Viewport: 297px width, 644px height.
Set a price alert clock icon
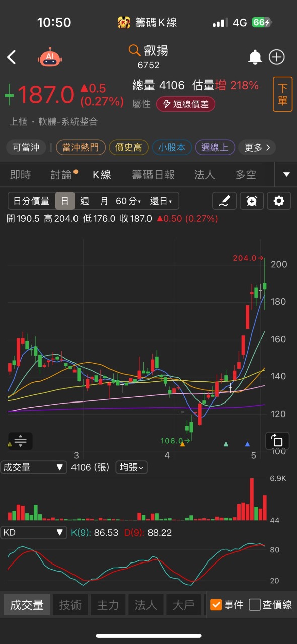point(252,201)
